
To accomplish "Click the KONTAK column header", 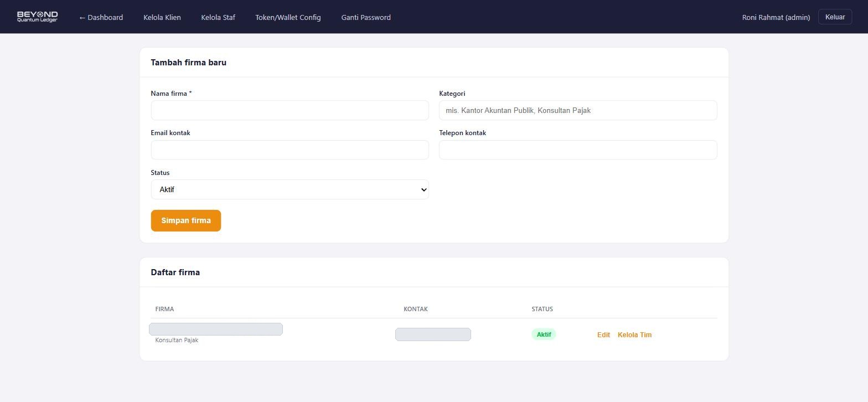I will [x=416, y=309].
